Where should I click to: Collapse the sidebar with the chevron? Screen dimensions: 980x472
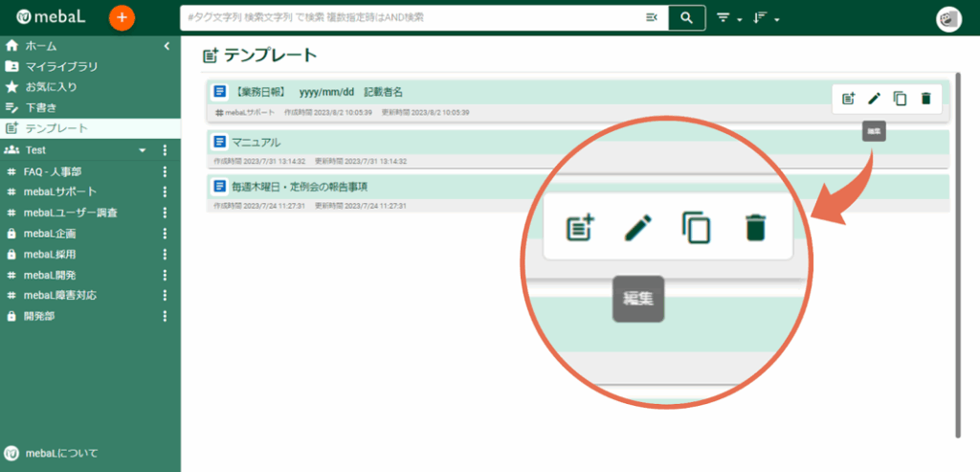click(167, 45)
